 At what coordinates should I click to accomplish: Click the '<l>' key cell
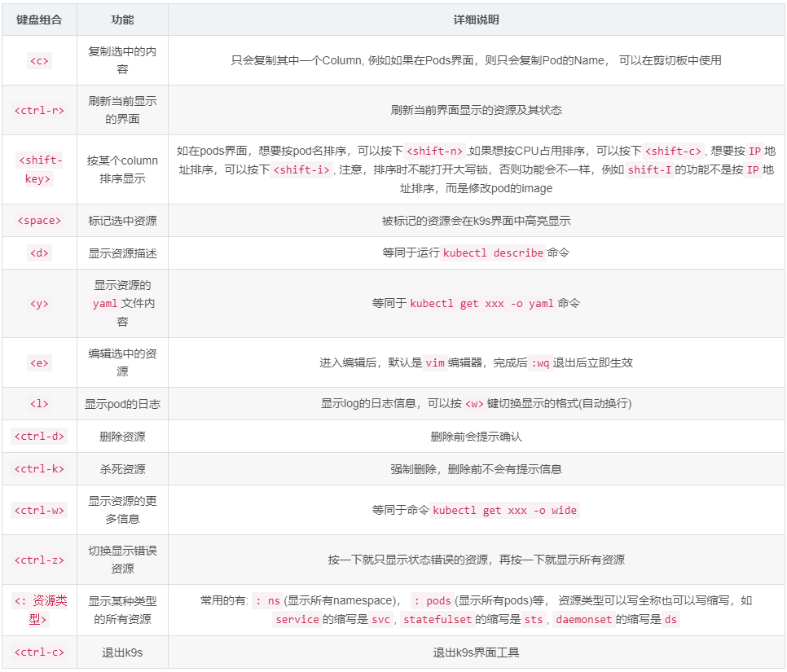[39, 403]
